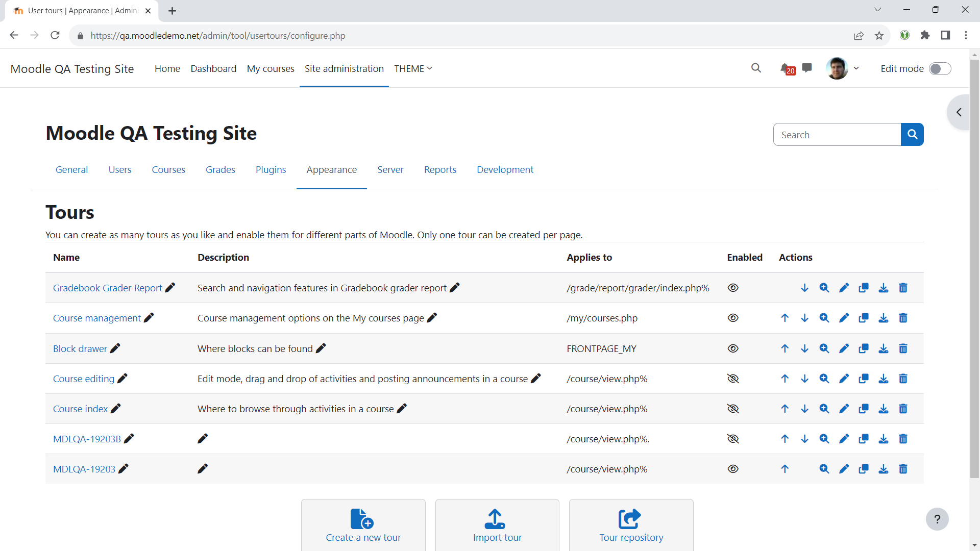View the Course index tour
Image resolution: width=980 pixels, height=551 pixels.
824,409
